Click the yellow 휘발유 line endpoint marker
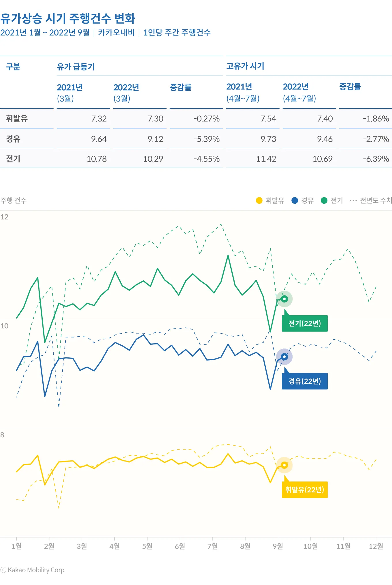Viewport: 392px width, 585px height. click(284, 465)
